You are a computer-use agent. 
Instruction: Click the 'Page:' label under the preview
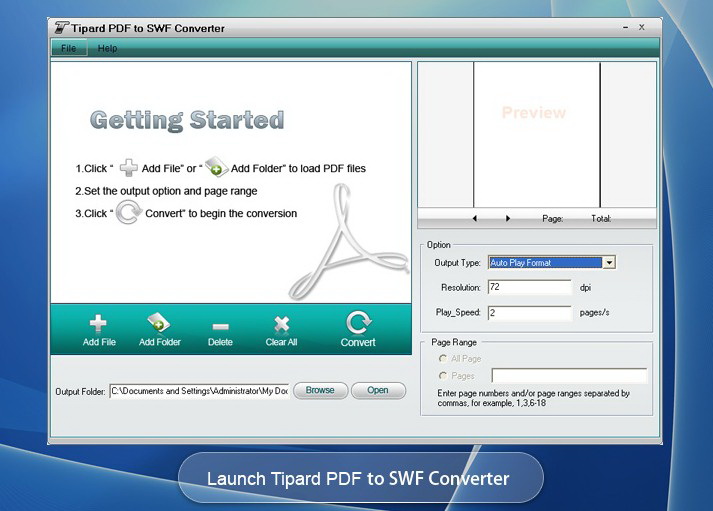coord(552,219)
